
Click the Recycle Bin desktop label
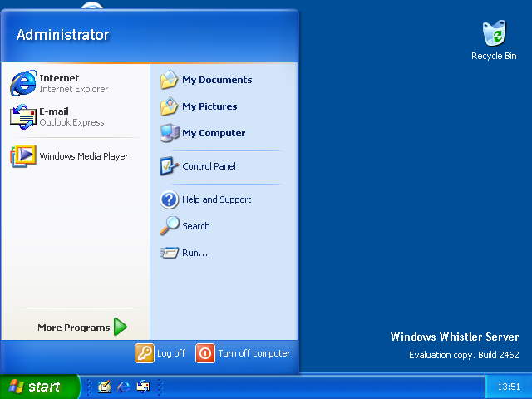pyautogui.click(x=494, y=56)
